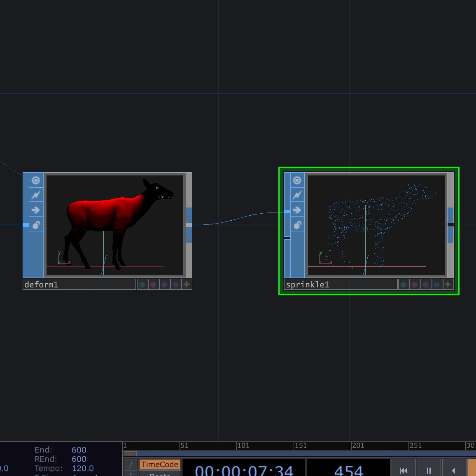Toggle the lock flag on deform1 node
476x476 pixels.
36,225
